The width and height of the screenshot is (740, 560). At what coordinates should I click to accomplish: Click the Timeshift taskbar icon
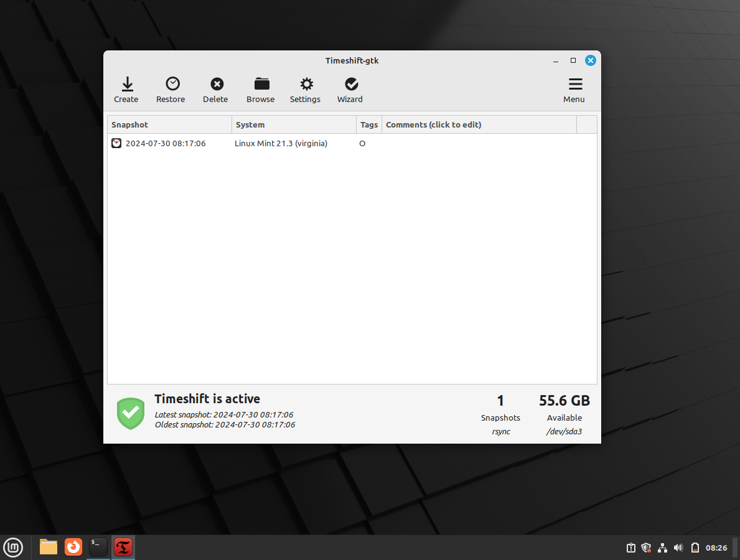click(x=123, y=548)
